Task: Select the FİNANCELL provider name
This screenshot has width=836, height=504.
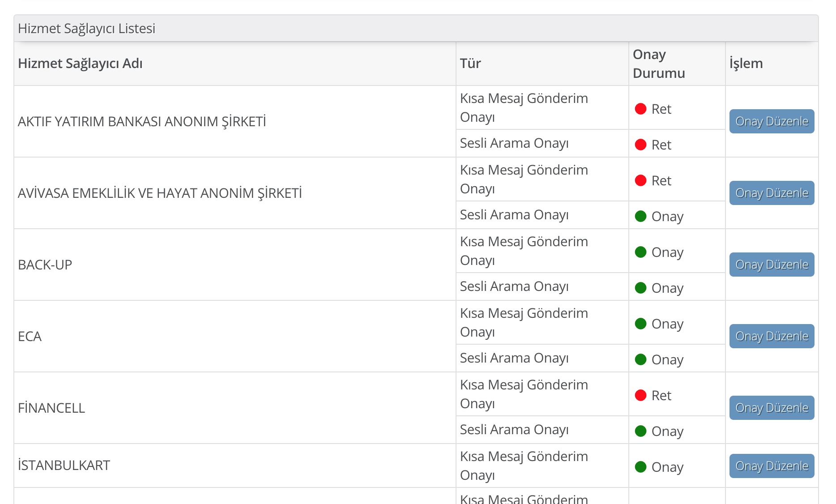Action: tap(51, 408)
